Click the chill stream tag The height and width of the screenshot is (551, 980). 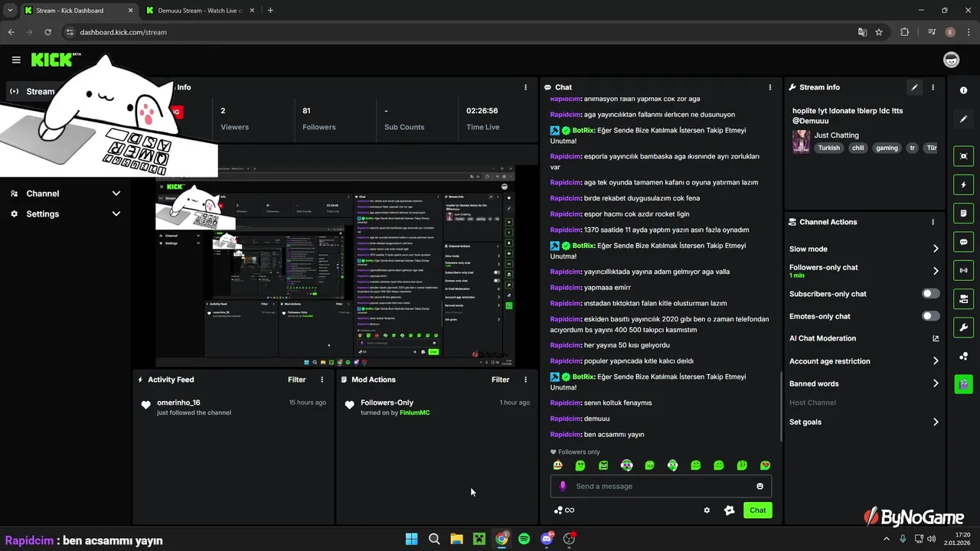tap(857, 148)
